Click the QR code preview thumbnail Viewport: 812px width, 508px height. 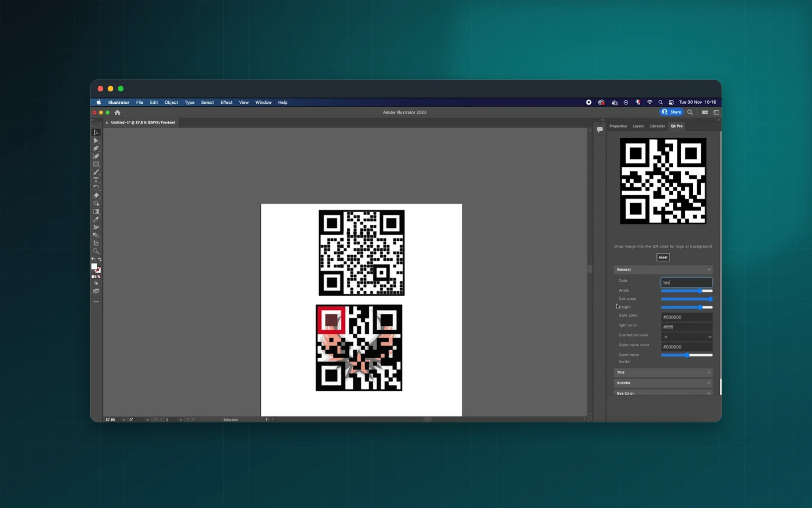pos(663,181)
